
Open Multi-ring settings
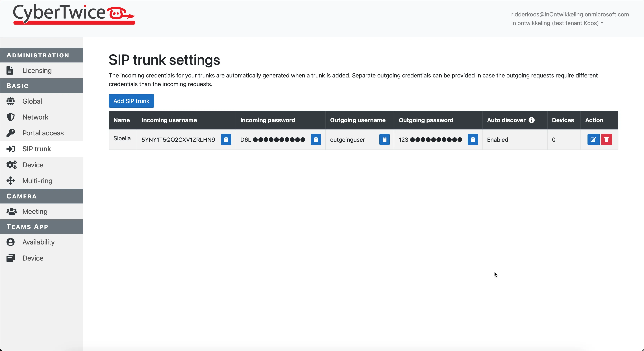pos(42,181)
